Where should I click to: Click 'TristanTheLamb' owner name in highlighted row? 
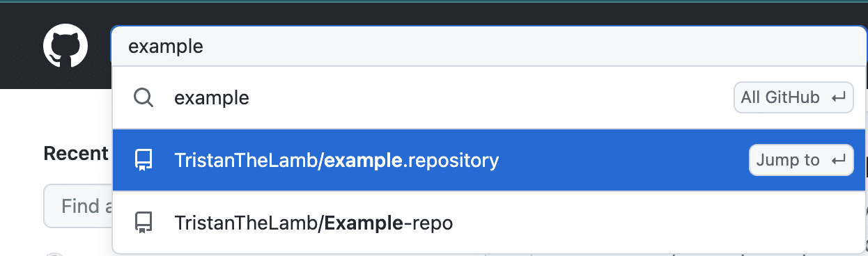pos(247,161)
